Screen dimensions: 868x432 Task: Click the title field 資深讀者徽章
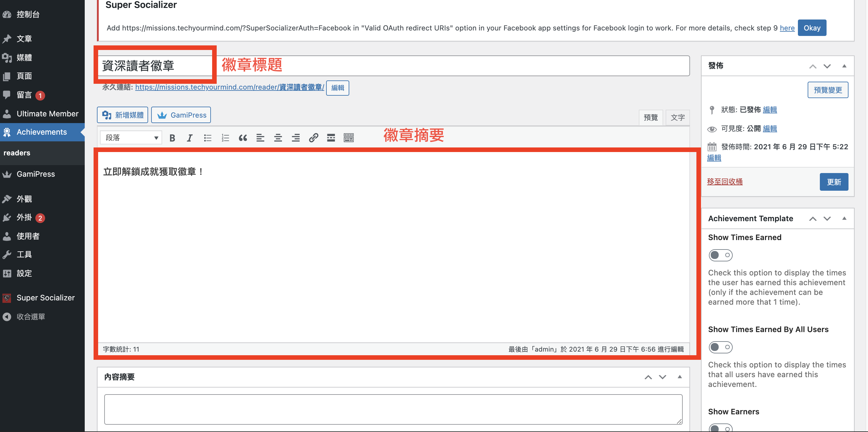click(393, 66)
